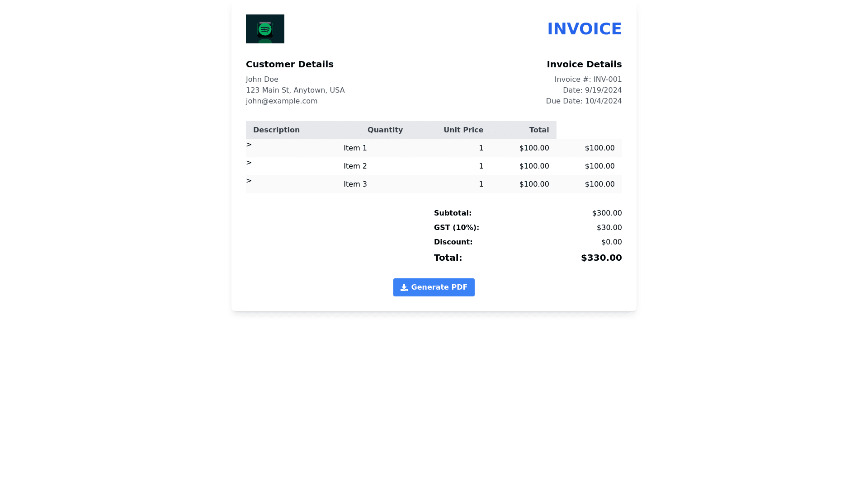
Task: Click the $330.00 grand total amount
Action: pos(601,258)
